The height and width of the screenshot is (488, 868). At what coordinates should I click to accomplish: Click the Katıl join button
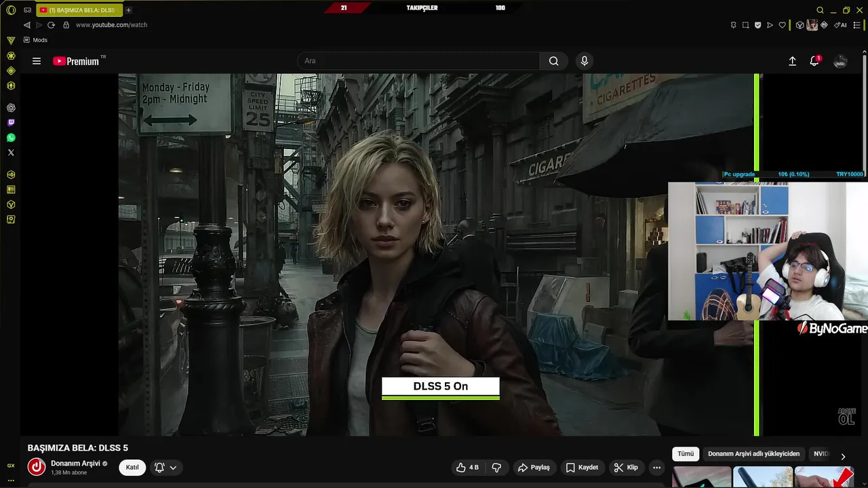[x=132, y=468]
